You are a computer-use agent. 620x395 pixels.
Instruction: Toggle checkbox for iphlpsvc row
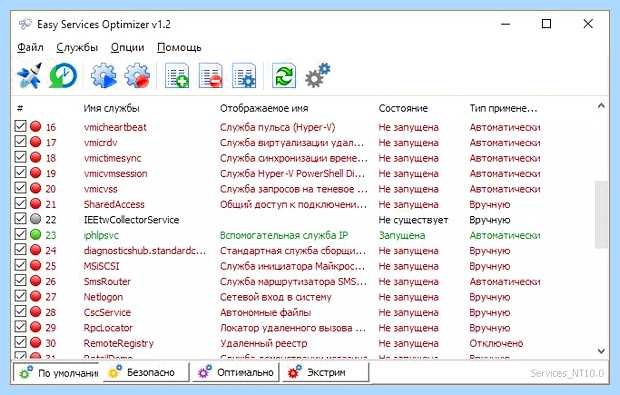[20, 234]
